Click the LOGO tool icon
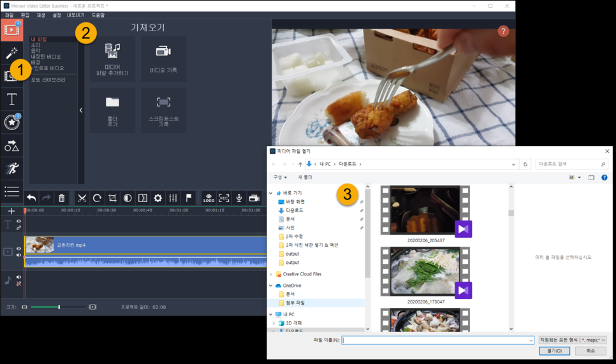 (209, 198)
